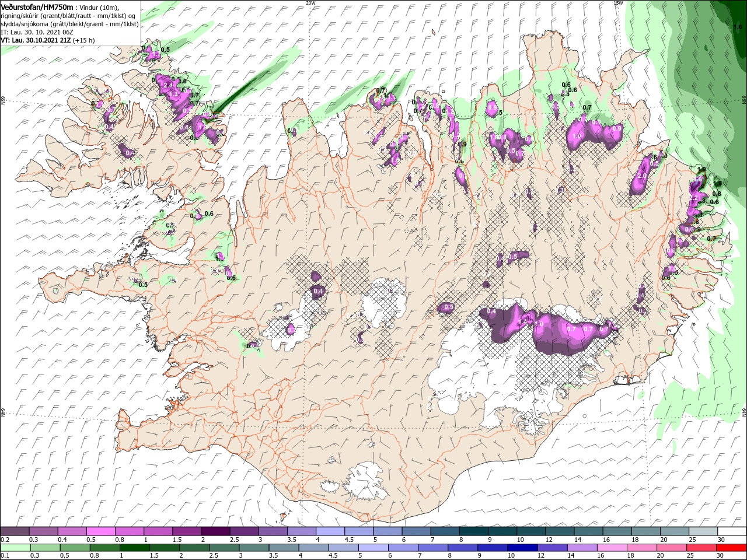Pick the violet rain swatch labeled 12
Viewport: 747px width, 560px height.
[552, 548]
